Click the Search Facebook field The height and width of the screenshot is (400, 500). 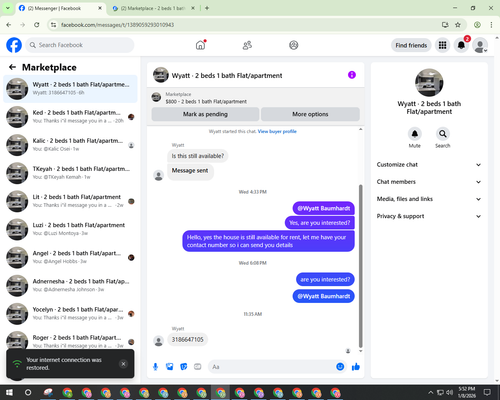coord(80,45)
